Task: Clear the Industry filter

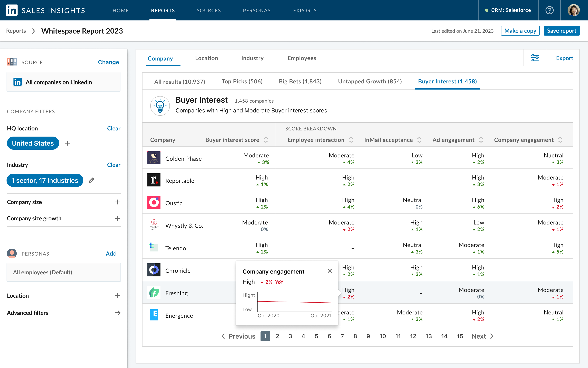Action: (x=114, y=165)
